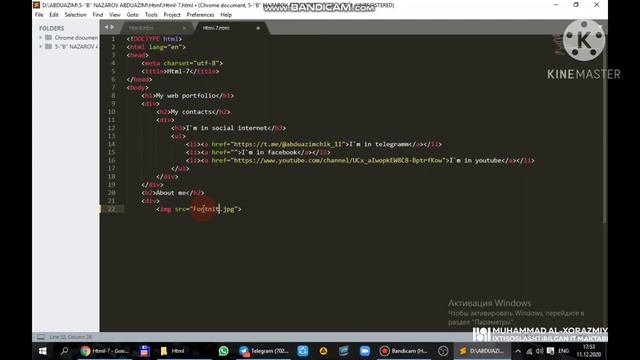The height and width of the screenshot is (360, 640).
Task: Expand the 5-"B" NAZAROV folder in the sidebar
Action: coord(41,47)
